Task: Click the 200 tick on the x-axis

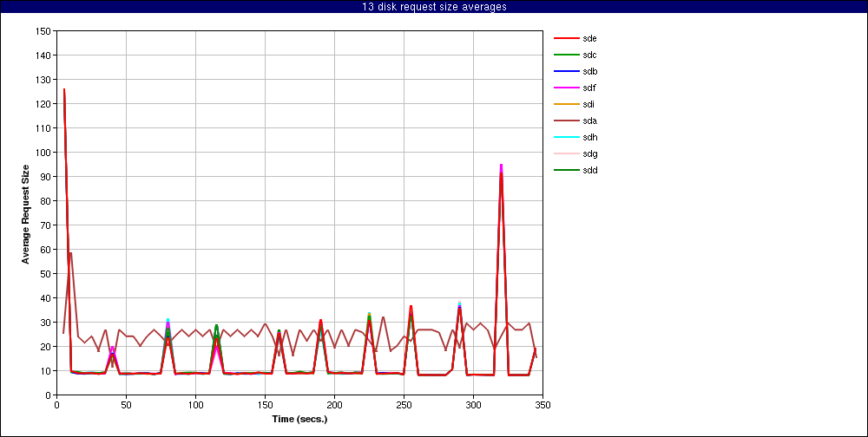Action: click(334, 405)
